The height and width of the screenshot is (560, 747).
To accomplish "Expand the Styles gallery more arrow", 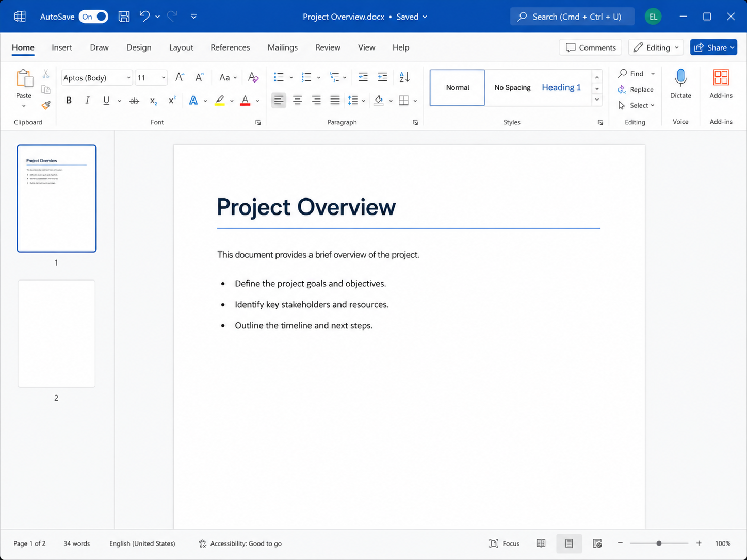I will 597,100.
